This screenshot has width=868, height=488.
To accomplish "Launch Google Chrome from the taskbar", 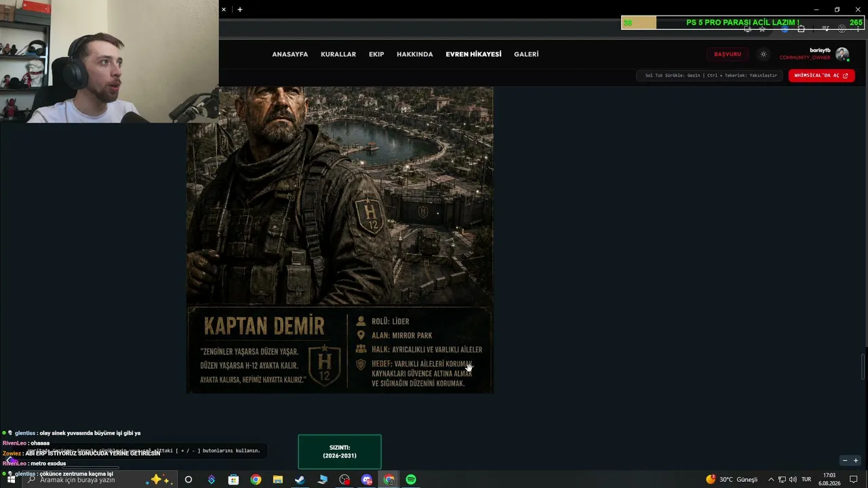I will (x=256, y=479).
